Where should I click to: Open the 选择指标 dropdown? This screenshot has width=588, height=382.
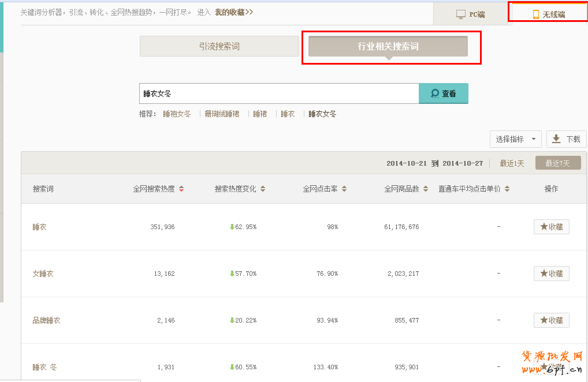(515, 139)
